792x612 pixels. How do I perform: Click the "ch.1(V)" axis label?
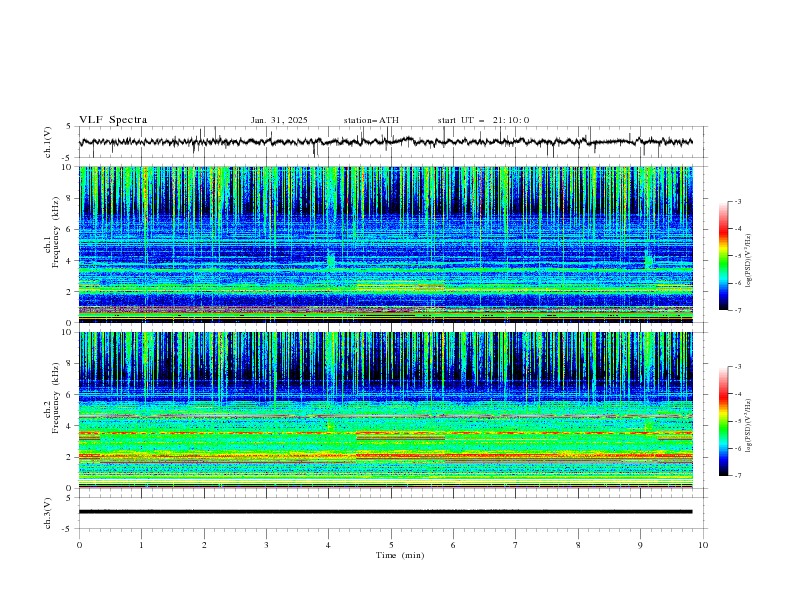48,142
